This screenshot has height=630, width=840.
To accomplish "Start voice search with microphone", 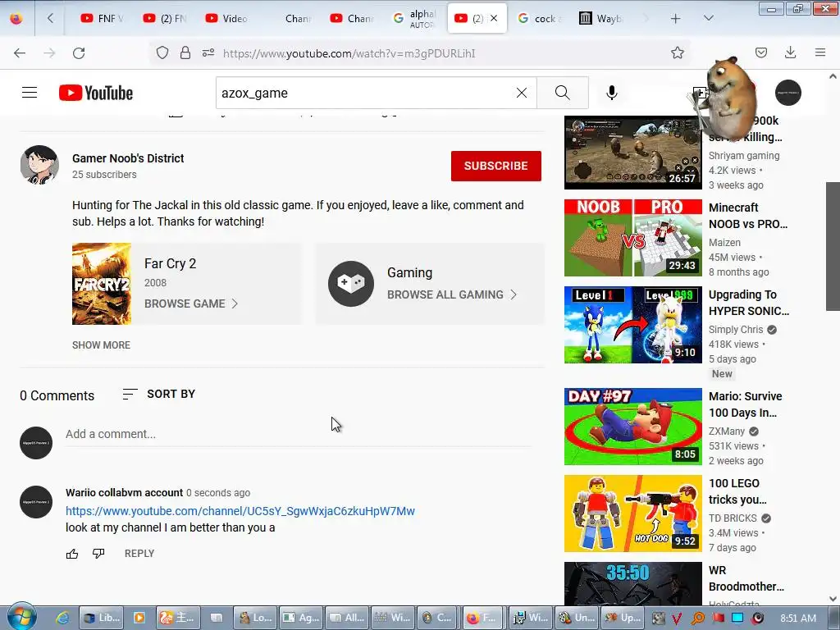I will coord(611,93).
